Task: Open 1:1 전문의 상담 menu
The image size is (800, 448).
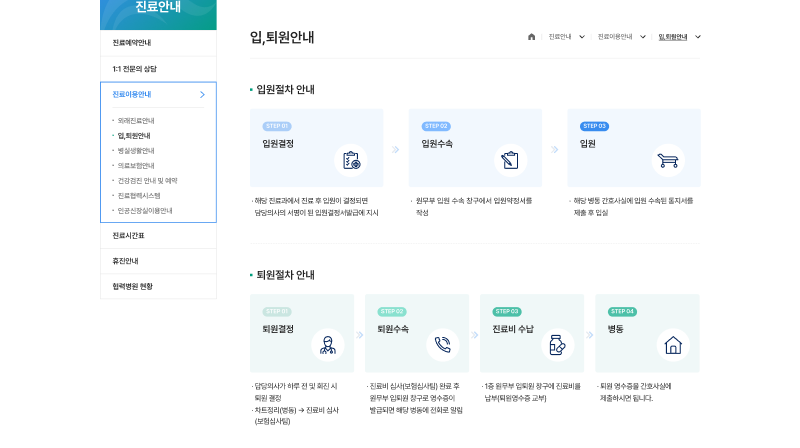Action: (158, 69)
